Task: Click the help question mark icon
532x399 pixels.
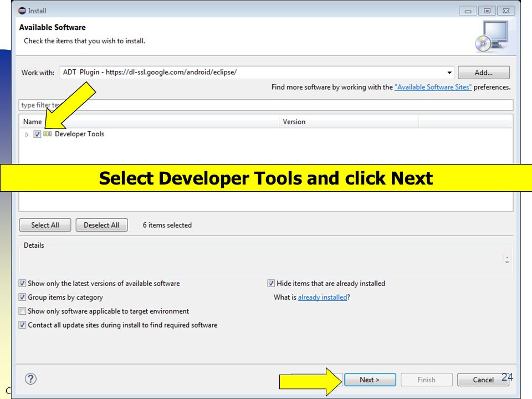Action: pos(30,378)
